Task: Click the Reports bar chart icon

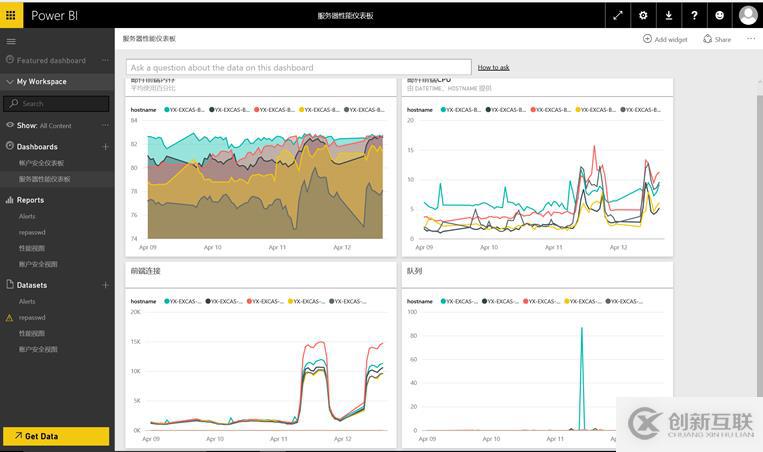Action: [x=9, y=199]
